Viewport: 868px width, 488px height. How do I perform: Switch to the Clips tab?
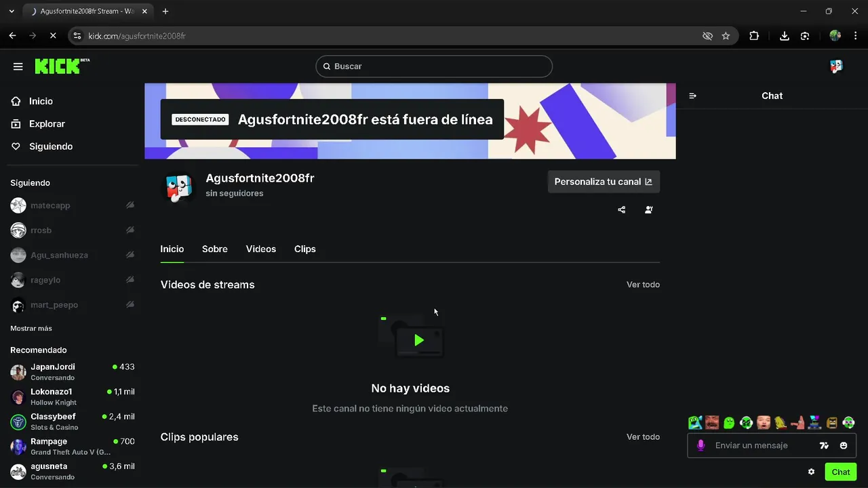click(x=305, y=249)
